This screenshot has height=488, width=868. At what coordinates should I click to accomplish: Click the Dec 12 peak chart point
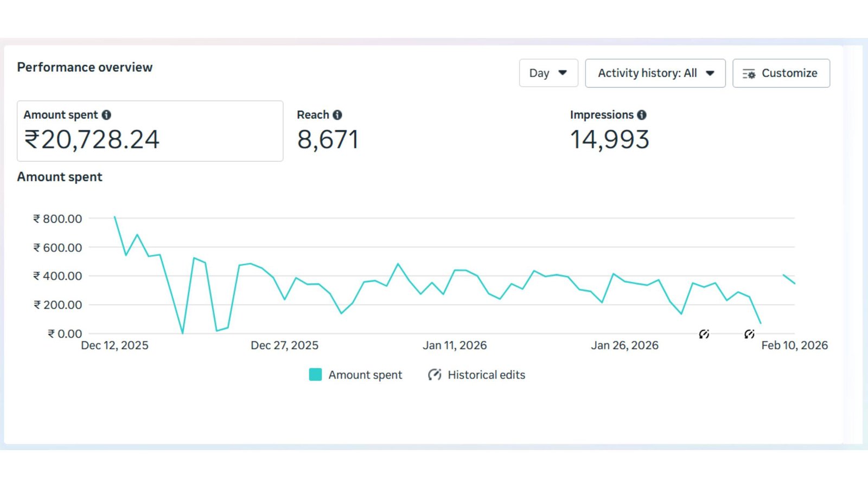[x=114, y=217]
